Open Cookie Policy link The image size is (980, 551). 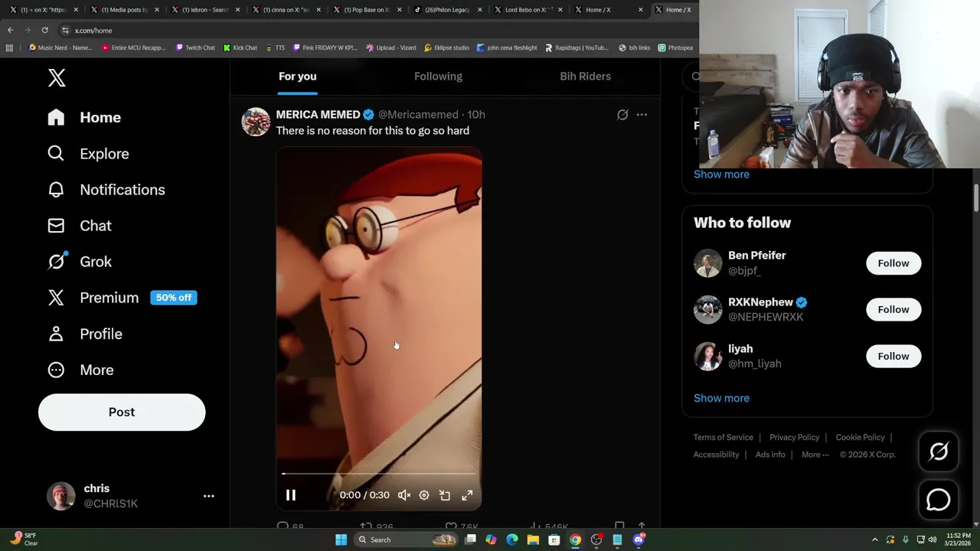[x=860, y=437]
